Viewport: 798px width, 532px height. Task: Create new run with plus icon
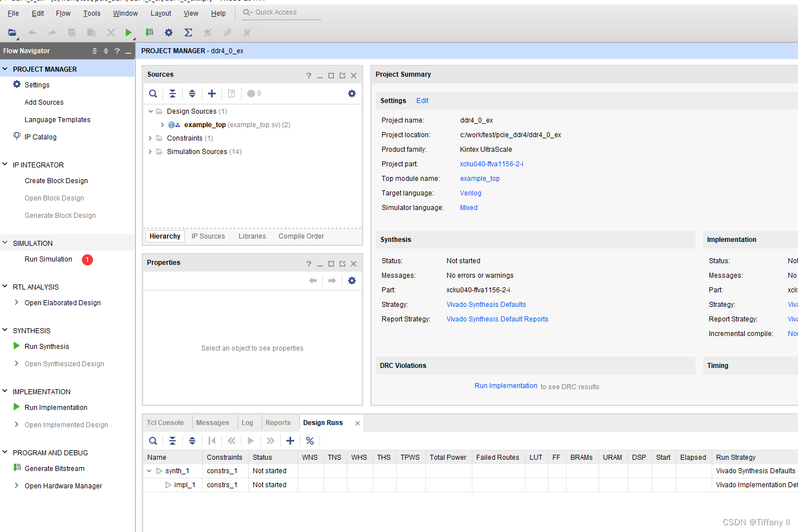290,441
